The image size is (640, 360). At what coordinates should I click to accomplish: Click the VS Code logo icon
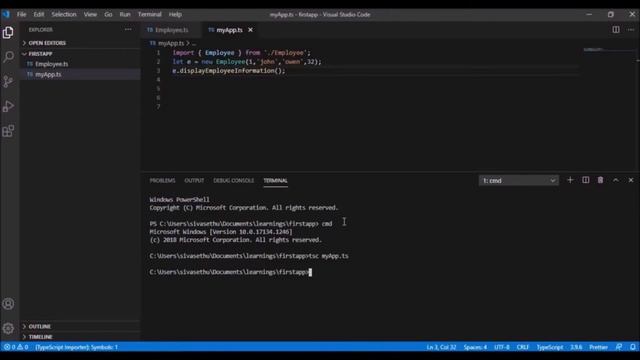[6, 14]
